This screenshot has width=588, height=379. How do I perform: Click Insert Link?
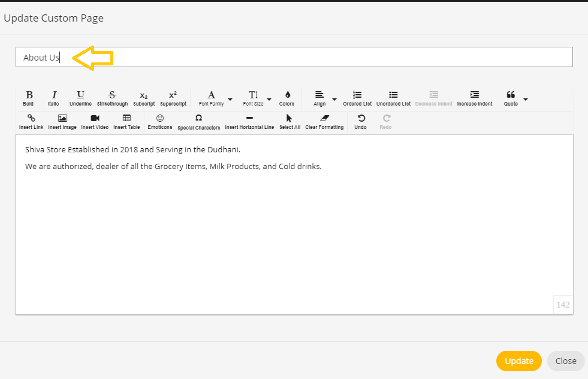pyautogui.click(x=31, y=122)
